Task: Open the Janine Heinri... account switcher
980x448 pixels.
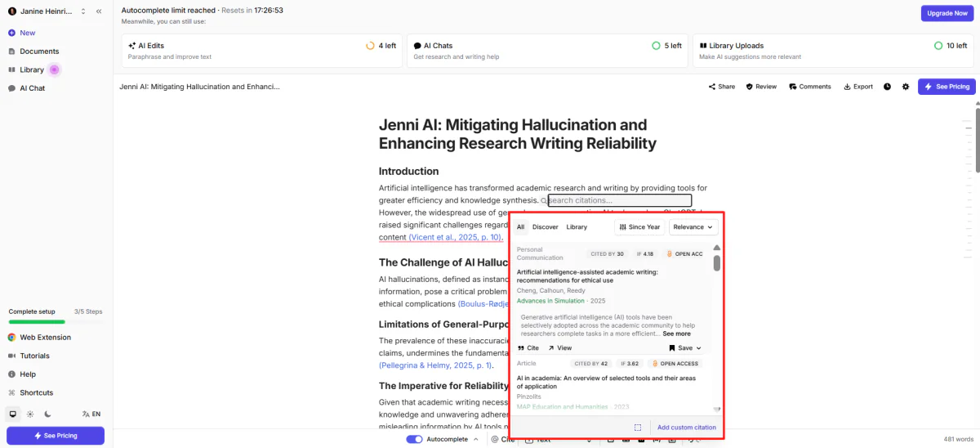Action: coord(47,11)
